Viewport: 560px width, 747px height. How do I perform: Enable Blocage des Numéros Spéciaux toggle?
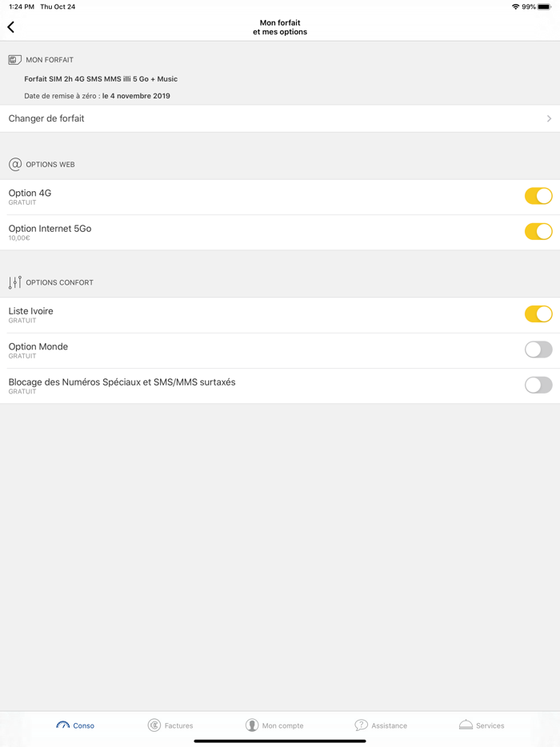[x=538, y=385]
